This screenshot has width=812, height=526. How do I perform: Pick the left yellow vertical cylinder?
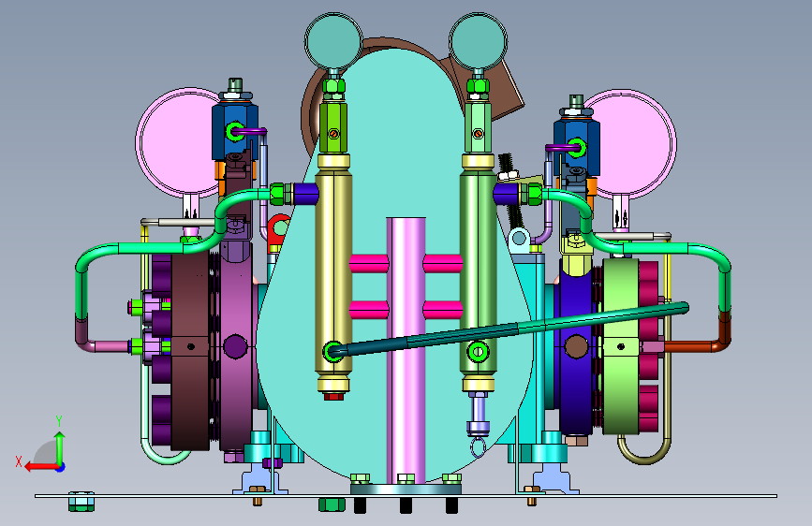pos(333,273)
